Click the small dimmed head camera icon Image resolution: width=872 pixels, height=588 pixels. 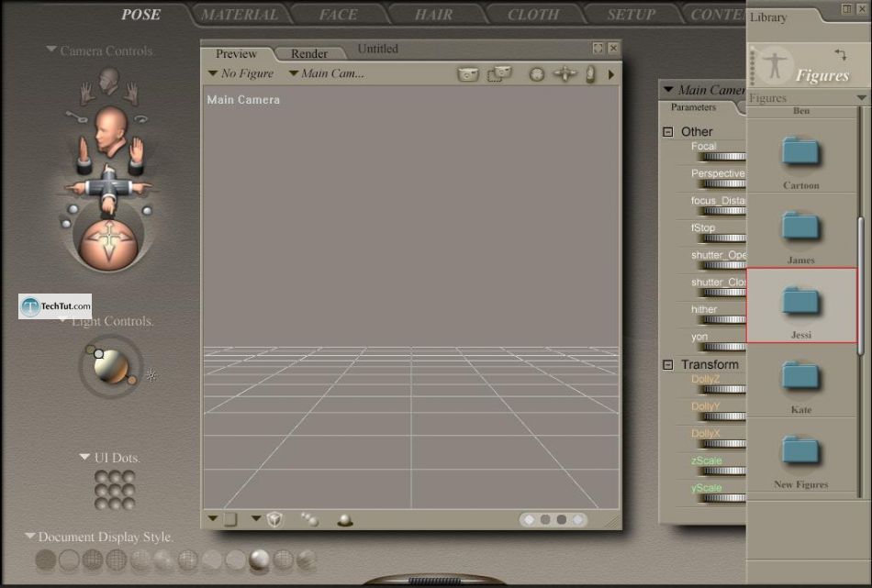coord(109,81)
